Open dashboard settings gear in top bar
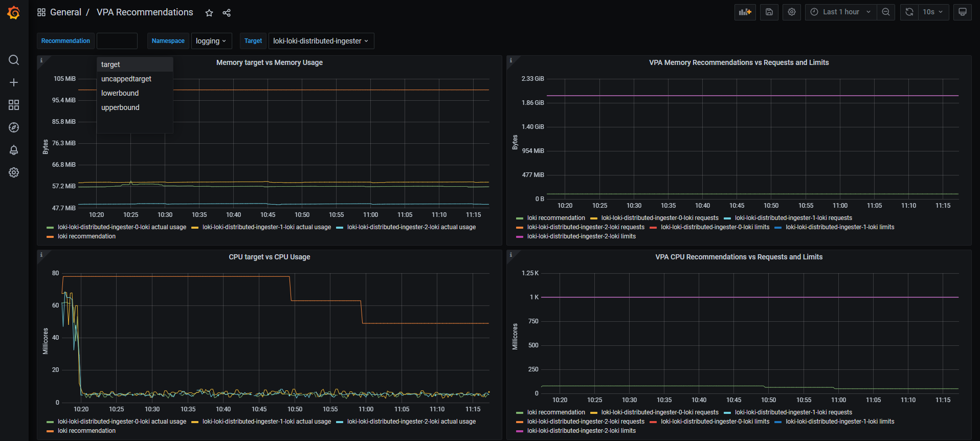980x441 pixels. (792, 12)
